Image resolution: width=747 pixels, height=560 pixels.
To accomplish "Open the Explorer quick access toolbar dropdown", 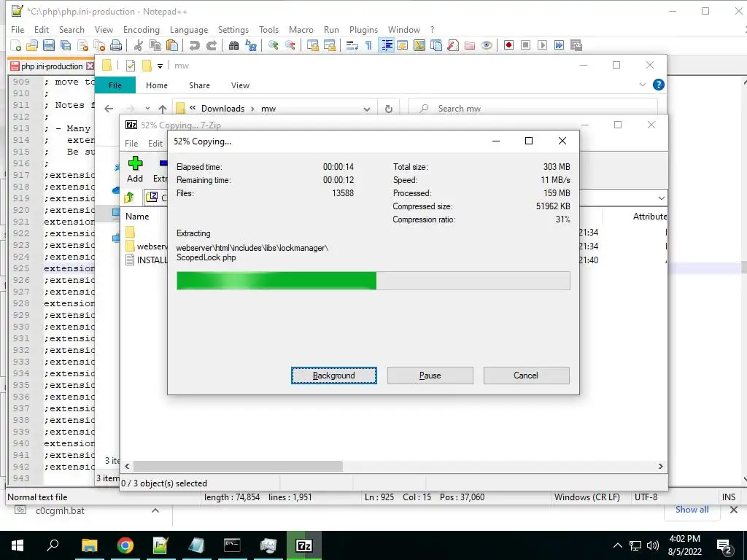I will [160, 66].
